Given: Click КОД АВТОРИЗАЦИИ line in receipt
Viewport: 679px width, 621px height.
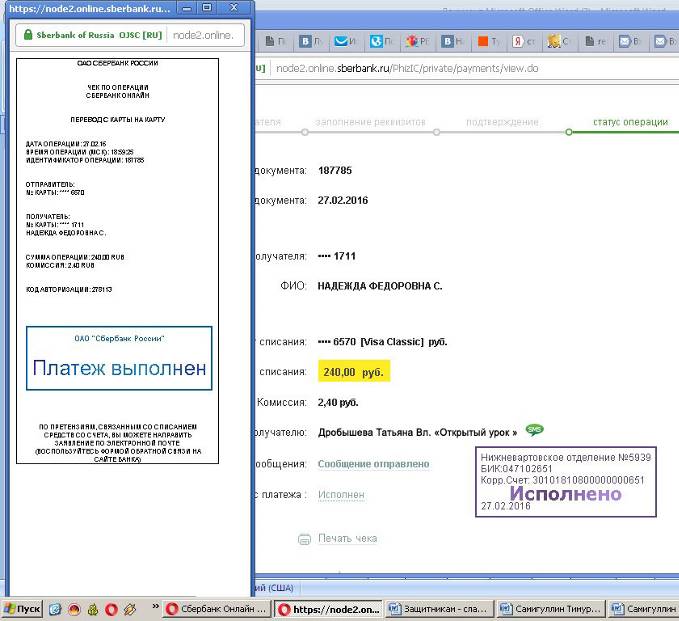Looking at the screenshot, I should (69, 289).
